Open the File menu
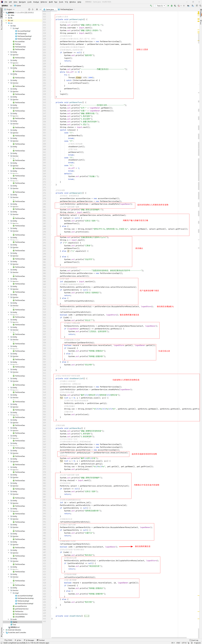This screenshot has height=644, width=202. tap(6, 2)
